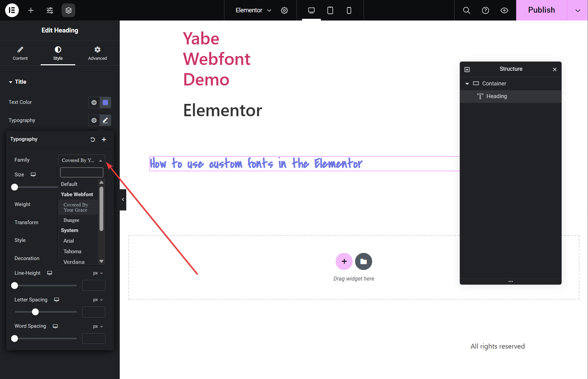
Task: Click the Size responsive device icon
Action: click(x=33, y=175)
